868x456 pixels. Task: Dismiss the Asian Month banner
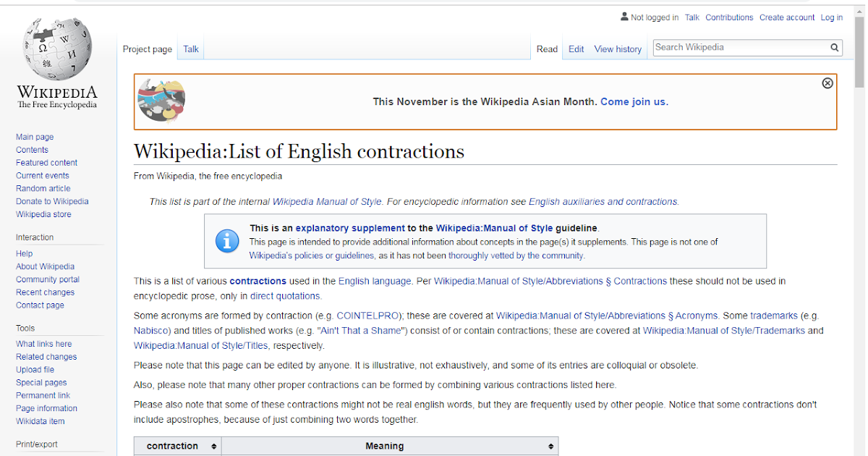(827, 83)
